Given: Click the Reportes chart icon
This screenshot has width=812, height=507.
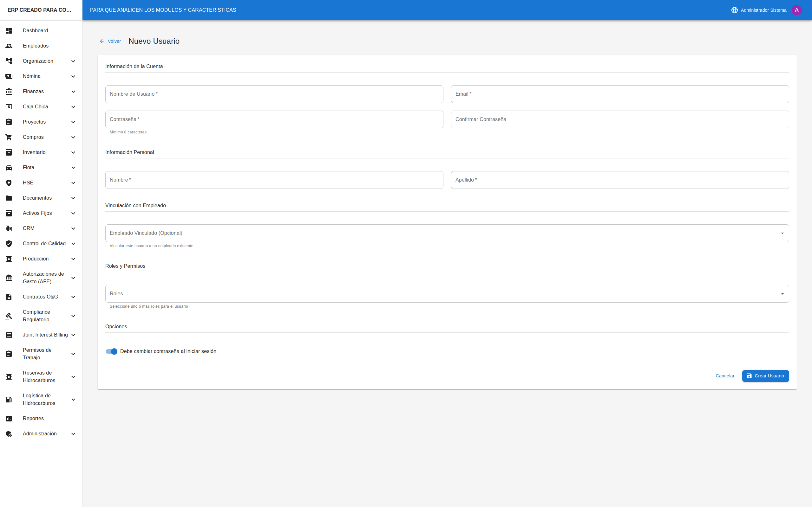Looking at the screenshot, I should [9, 419].
